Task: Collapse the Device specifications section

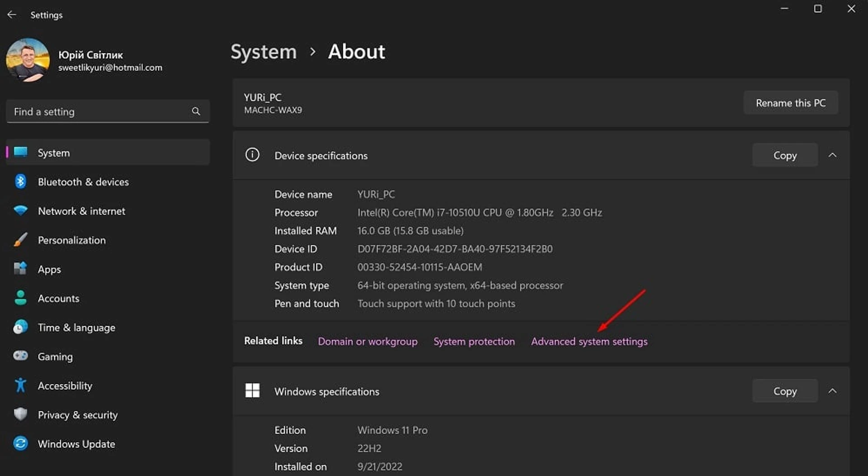Action: click(x=832, y=155)
